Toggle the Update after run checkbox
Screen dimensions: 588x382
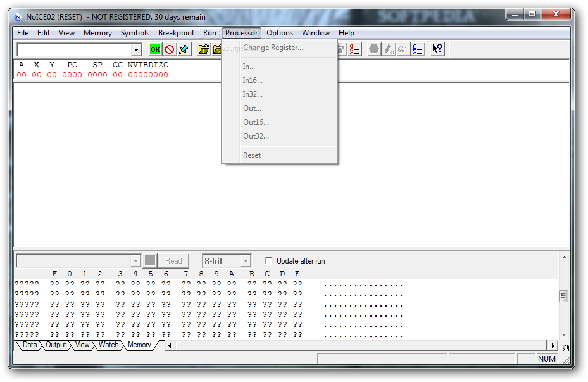pyautogui.click(x=269, y=260)
